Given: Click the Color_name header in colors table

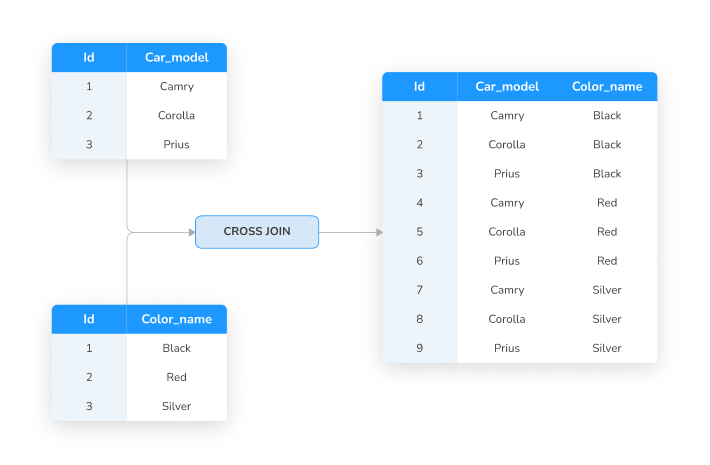Looking at the screenshot, I should [x=177, y=319].
